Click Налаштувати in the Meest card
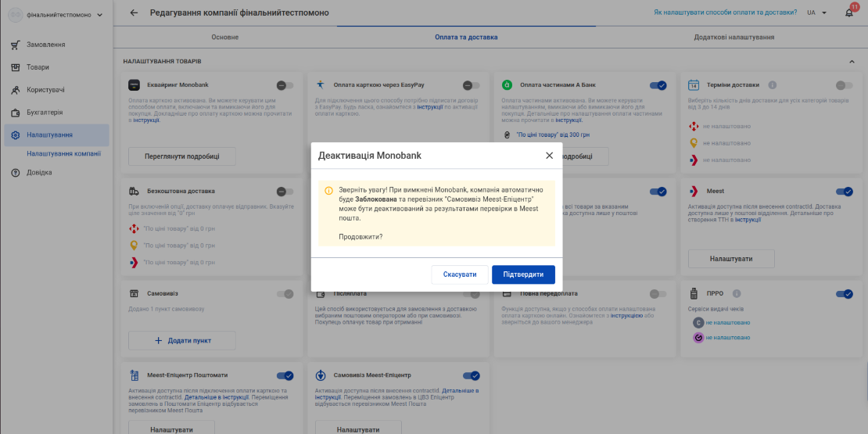The height and width of the screenshot is (434, 868). [731, 259]
